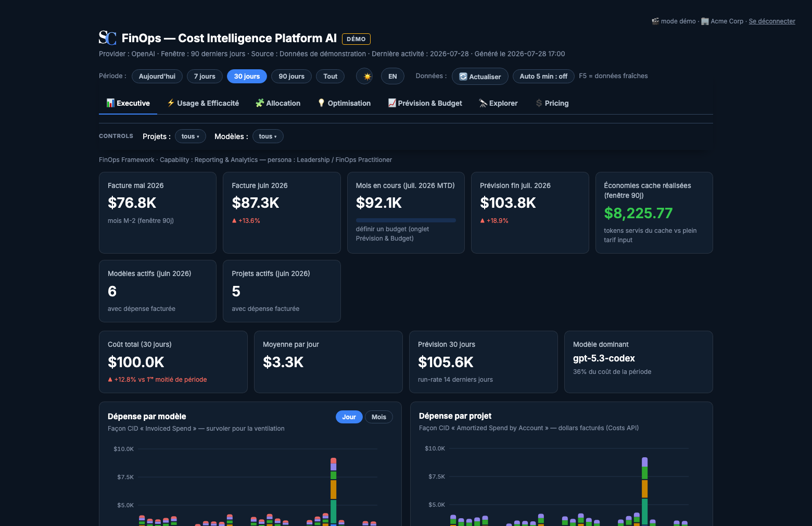812x526 pixels.
Task: Click the building icon next to Acme Corp
Action: click(x=705, y=21)
